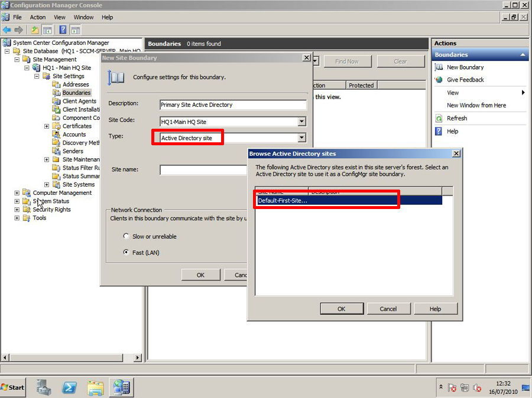Collapse the Site Settings node
Image resolution: width=532 pixels, height=398 pixels.
pos(37,76)
